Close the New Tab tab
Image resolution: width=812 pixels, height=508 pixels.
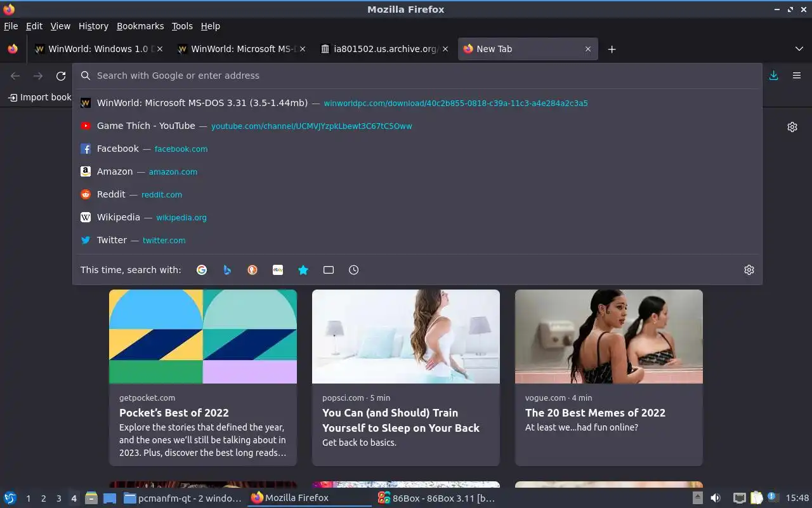[x=588, y=49]
